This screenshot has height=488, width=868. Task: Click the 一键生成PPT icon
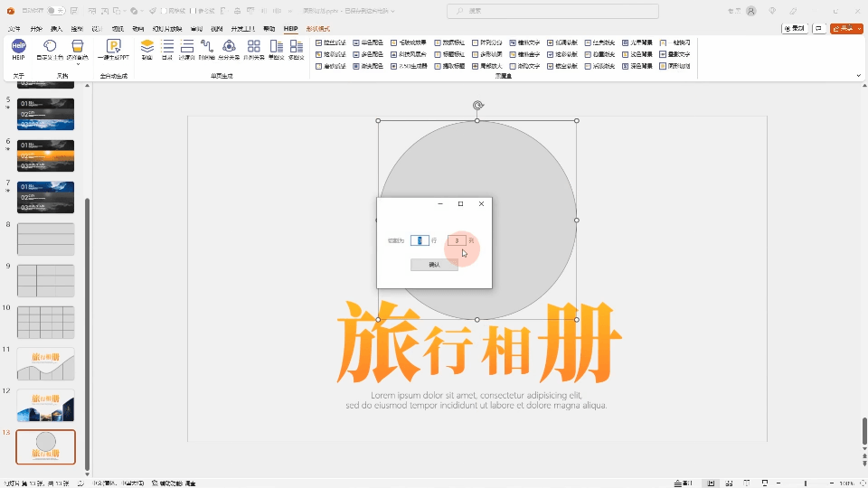(114, 46)
